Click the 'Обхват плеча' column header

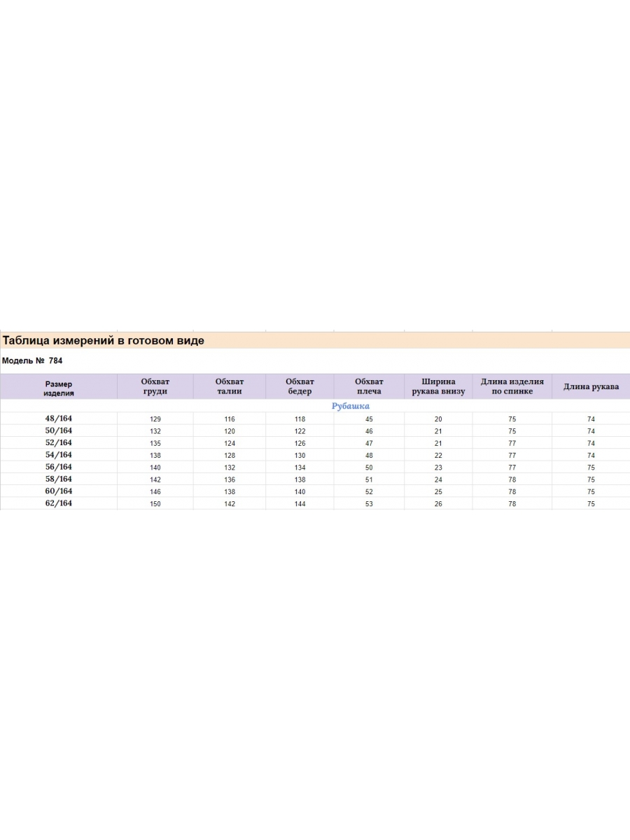click(x=369, y=386)
